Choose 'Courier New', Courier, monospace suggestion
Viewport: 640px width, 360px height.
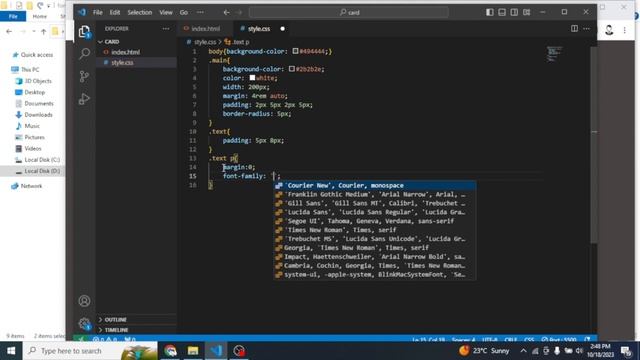pos(375,186)
